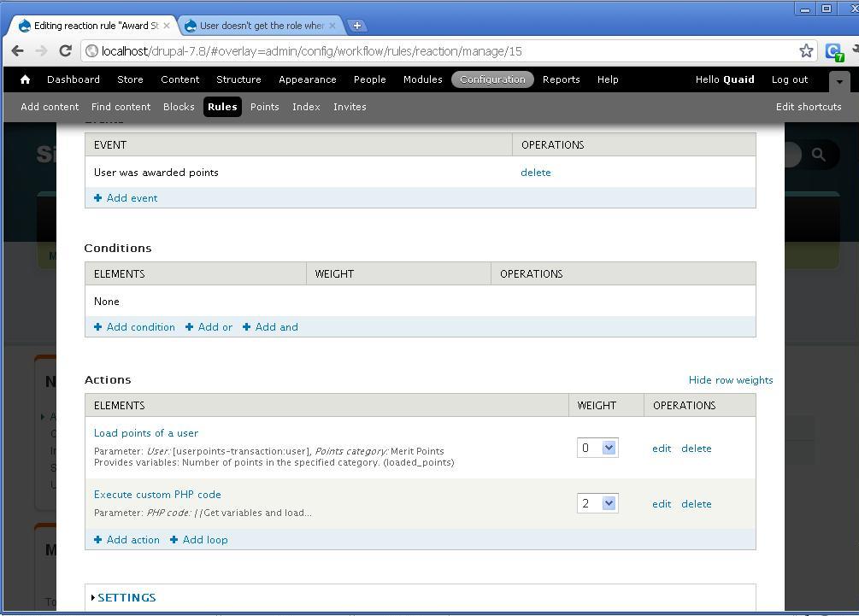Screen dimensions: 859x616
Task: Click the plus icon beside Add and
Action: point(246,327)
